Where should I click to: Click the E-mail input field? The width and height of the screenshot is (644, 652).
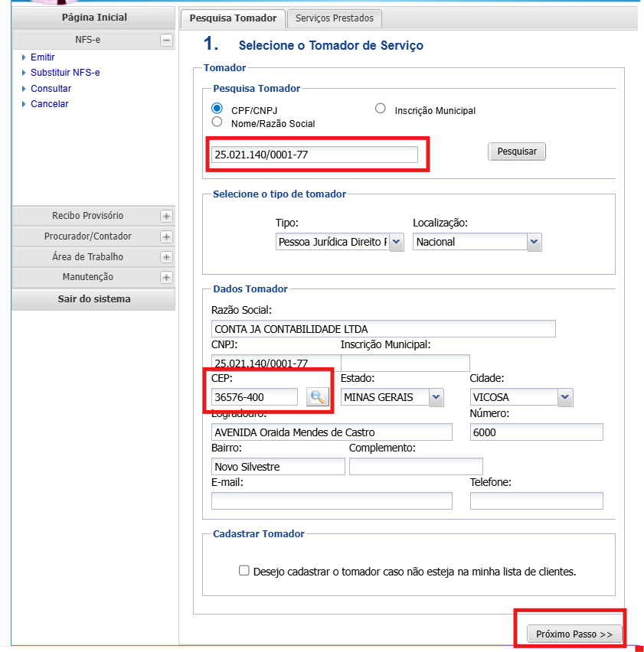332,500
